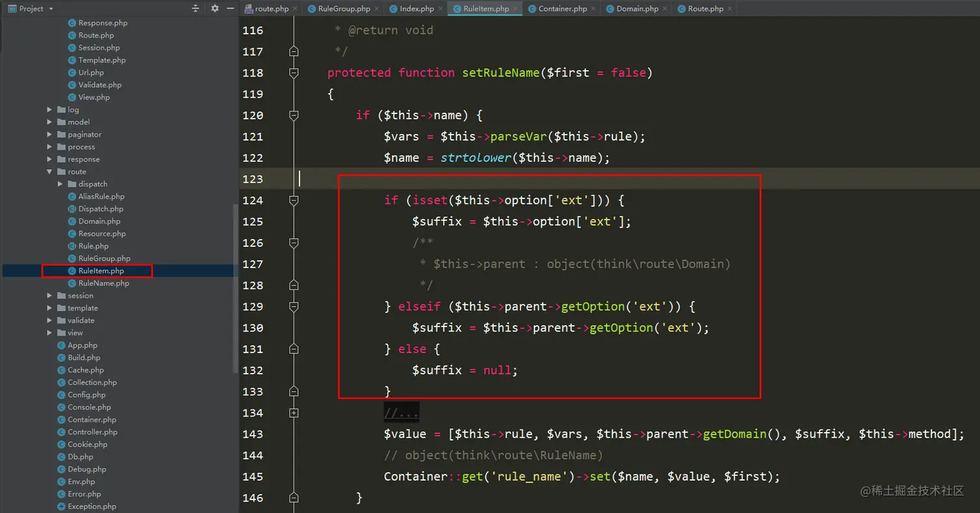Fold the if block at line 120
Viewport: 980px width, 513px height.
click(294, 115)
